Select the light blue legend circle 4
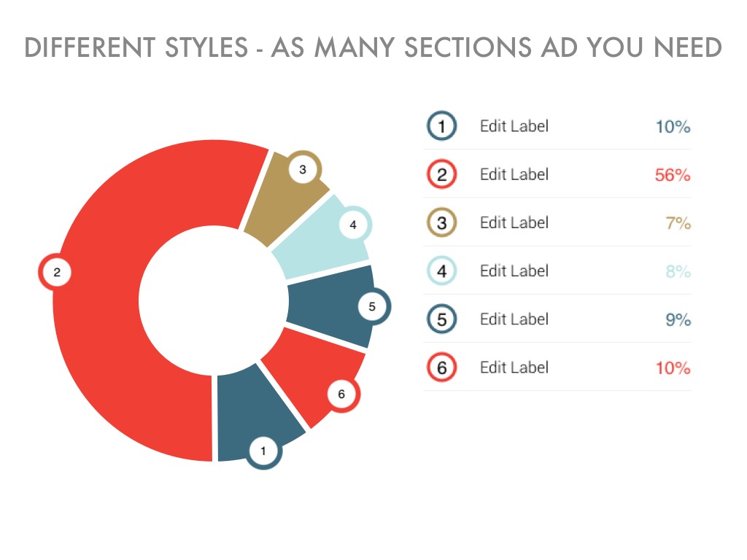This screenshot has height=560, width=747. [x=441, y=271]
